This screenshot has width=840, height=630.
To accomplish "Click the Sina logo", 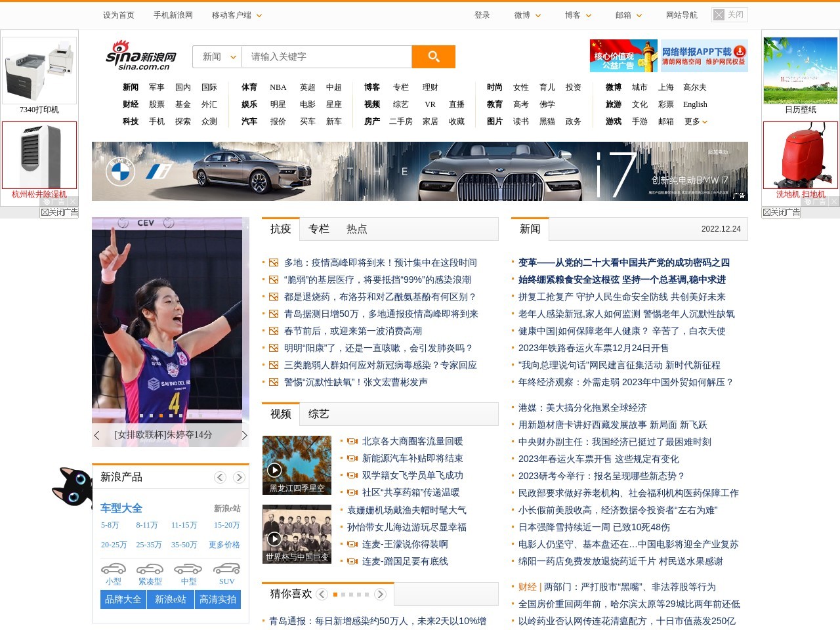I will pos(141,56).
